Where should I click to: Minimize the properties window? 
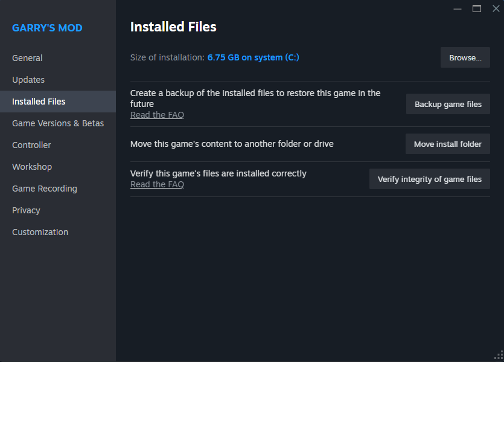pyautogui.click(x=458, y=8)
